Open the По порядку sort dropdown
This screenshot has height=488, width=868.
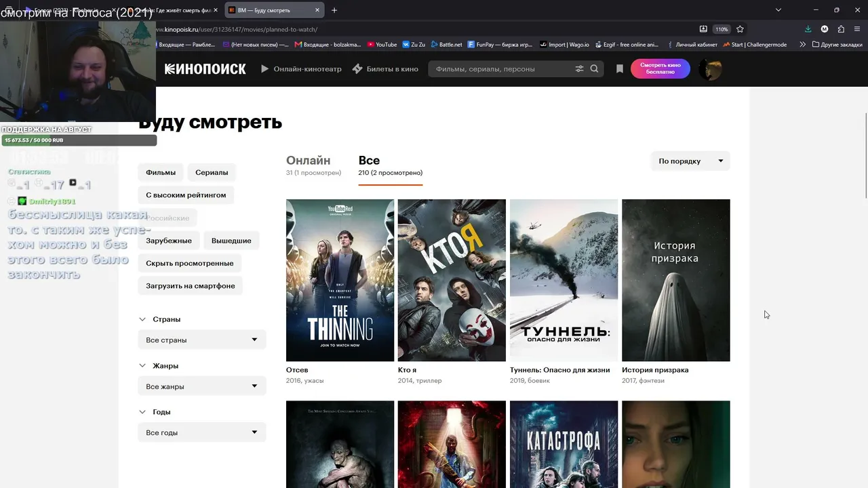pyautogui.click(x=690, y=161)
